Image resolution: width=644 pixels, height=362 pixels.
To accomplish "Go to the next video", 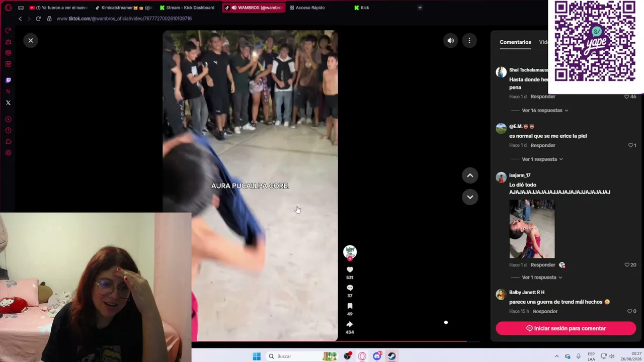I will click(x=470, y=197).
